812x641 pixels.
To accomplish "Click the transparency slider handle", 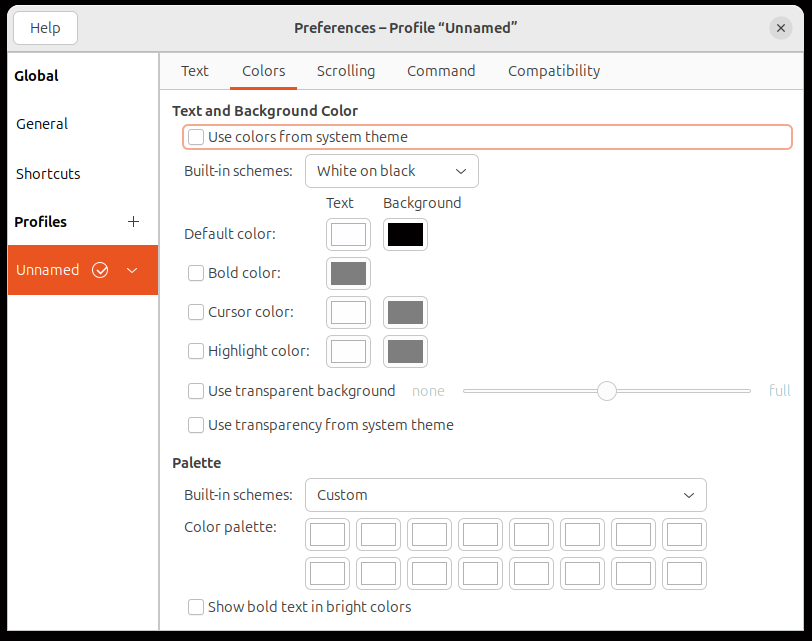I will pos(606,391).
